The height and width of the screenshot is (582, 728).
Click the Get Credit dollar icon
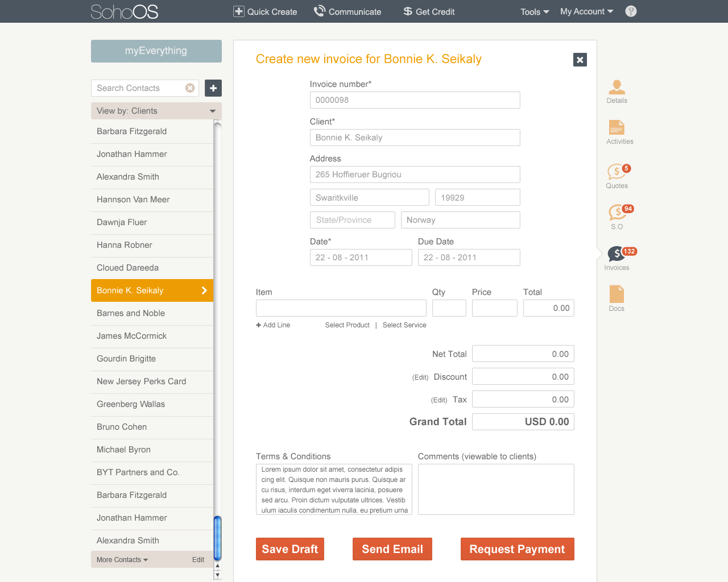pyautogui.click(x=408, y=11)
